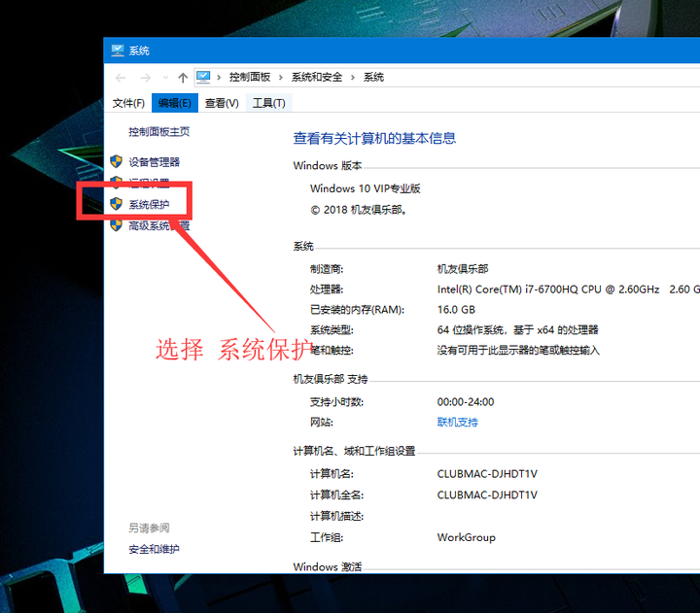This screenshot has height=613, width=700.
Task: Open the recent locations dropdown arrow
Action: click(165, 78)
